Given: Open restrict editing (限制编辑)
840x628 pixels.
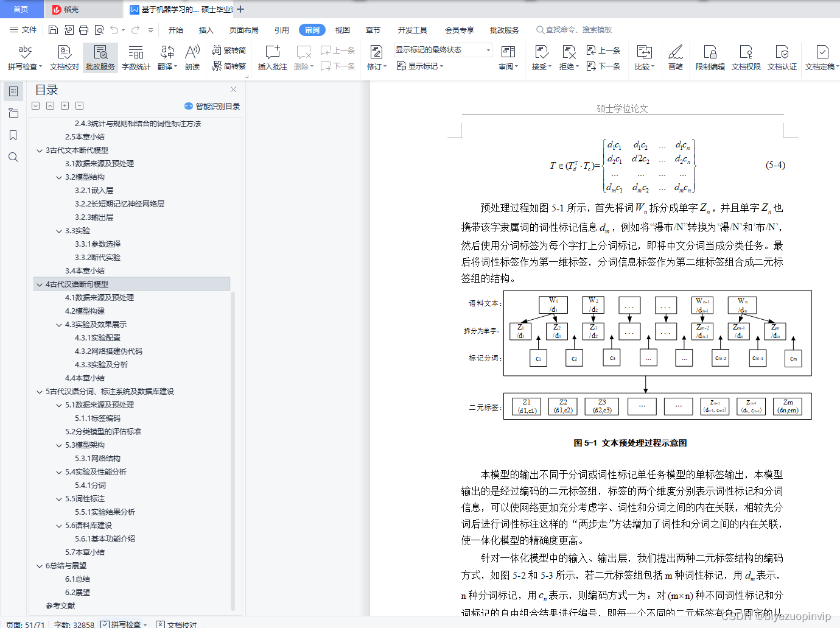Looking at the screenshot, I should pyautogui.click(x=710, y=58).
